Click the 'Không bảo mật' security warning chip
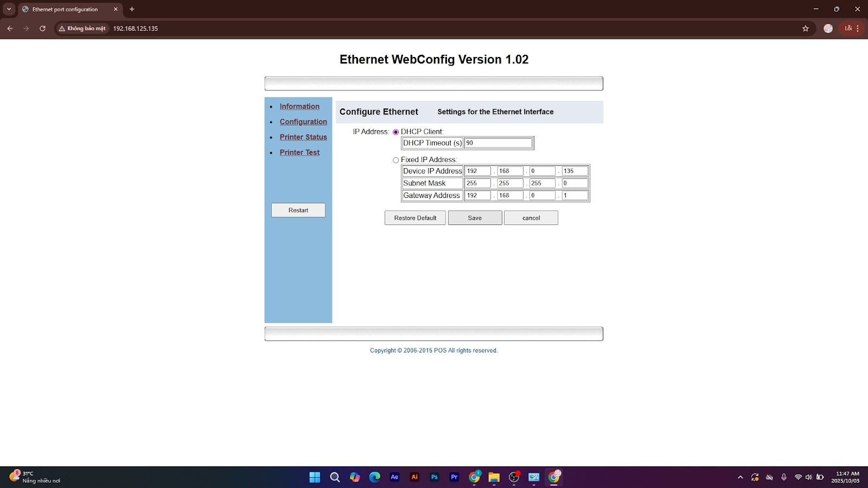Image resolution: width=868 pixels, height=488 pixels. click(82, 28)
